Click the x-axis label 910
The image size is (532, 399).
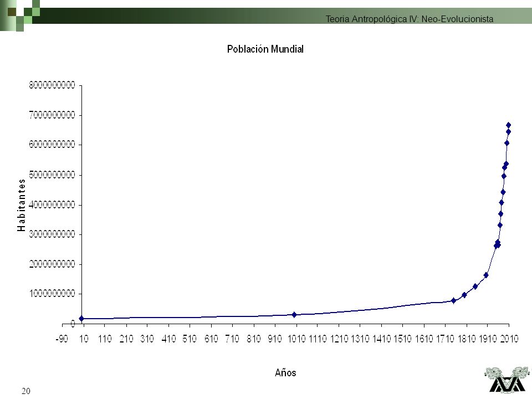click(x=275, y=339)
